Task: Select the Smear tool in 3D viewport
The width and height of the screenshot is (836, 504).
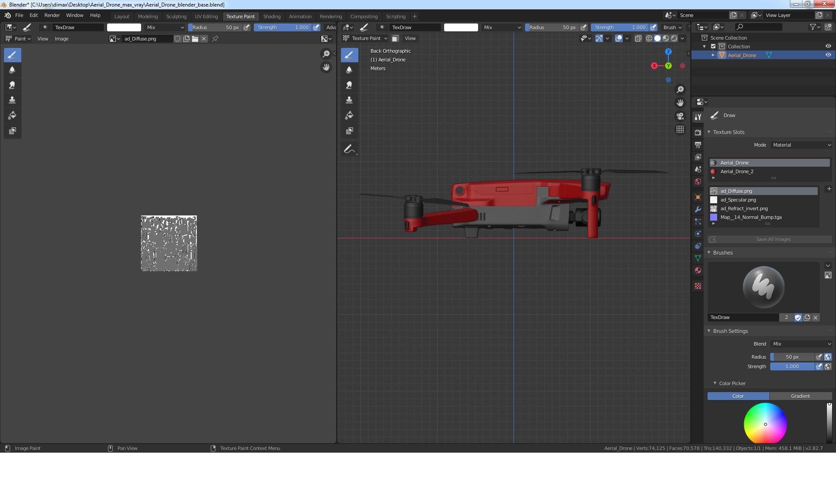Action: tap(349, 85)
